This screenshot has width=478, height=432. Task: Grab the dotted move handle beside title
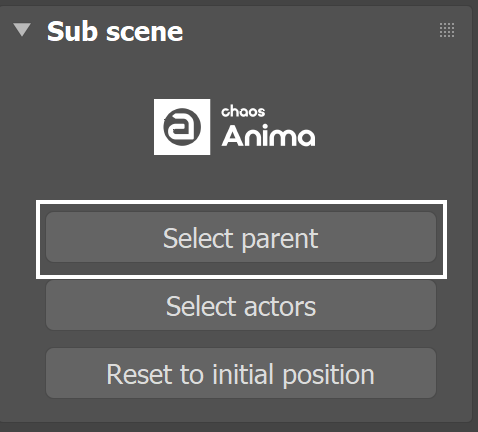(x=447, y=30)
